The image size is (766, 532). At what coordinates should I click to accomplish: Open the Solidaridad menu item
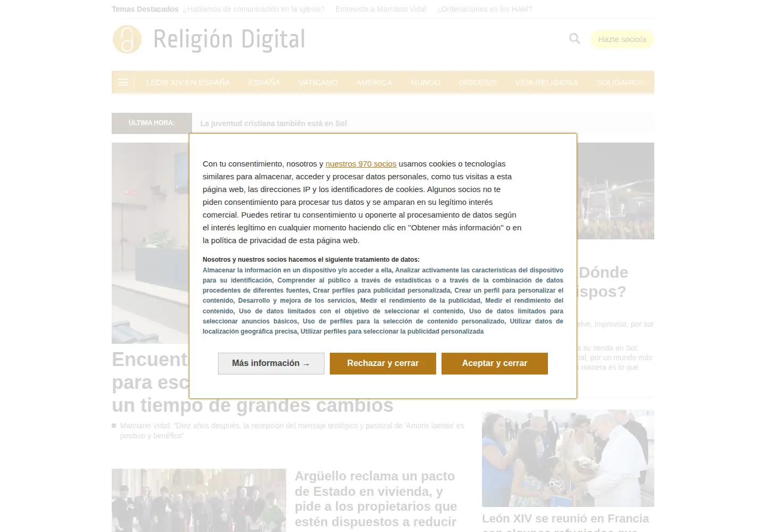(x=622, y=82)
